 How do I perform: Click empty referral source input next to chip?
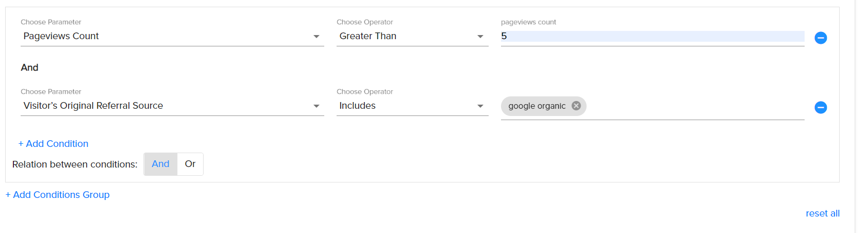pos(695,106)
